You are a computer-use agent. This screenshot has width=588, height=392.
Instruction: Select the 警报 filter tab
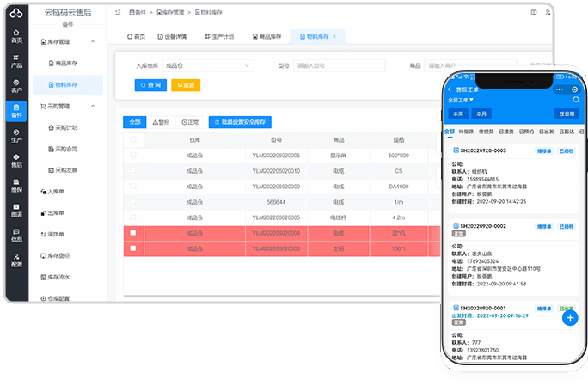coord(161,122)
